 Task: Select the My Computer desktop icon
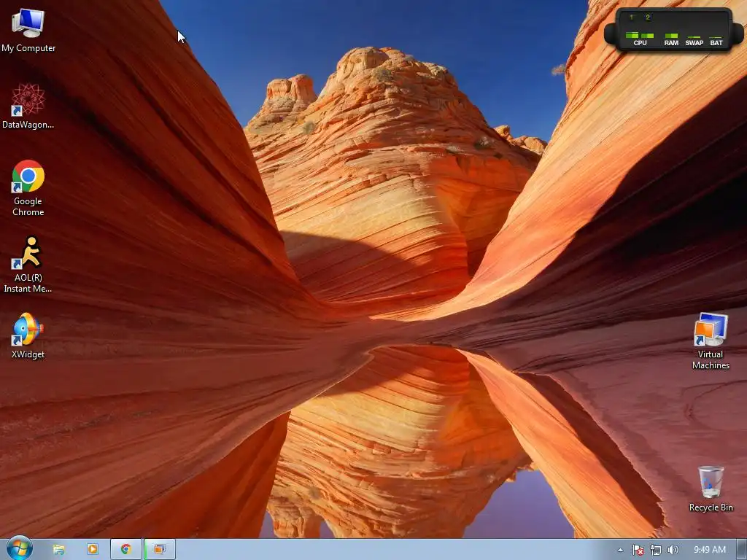(x=28, y=31)
